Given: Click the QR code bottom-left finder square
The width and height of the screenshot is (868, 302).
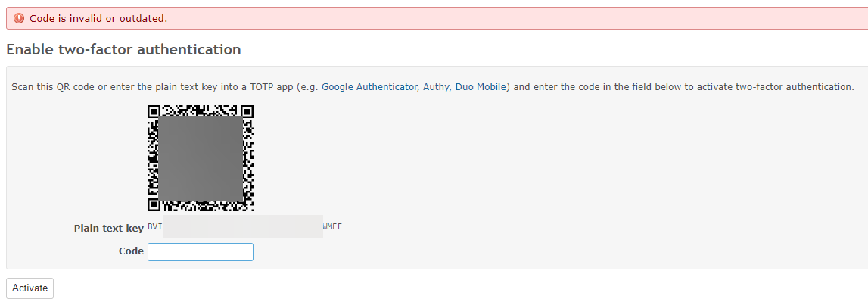Looking at the screenshot, I should (154, 205).
